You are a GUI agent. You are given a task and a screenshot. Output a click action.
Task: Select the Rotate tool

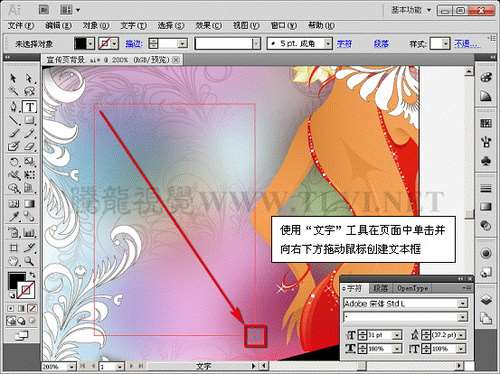(13, 162)
